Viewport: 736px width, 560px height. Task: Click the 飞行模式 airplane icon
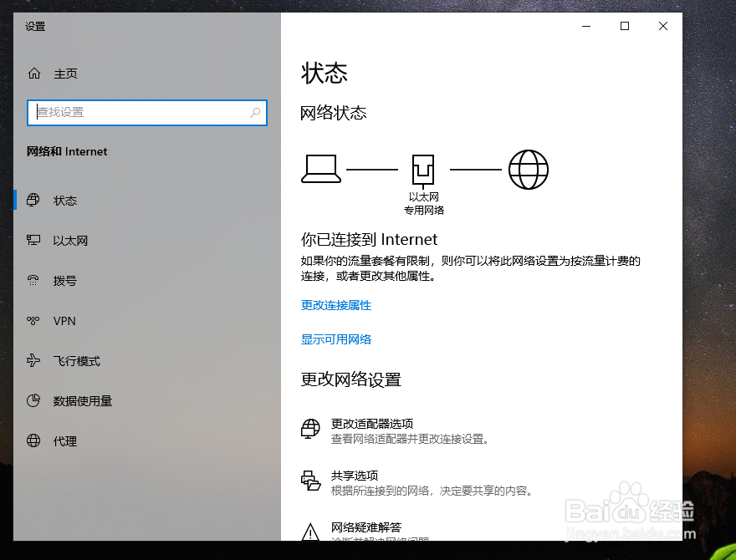(33, 360)
